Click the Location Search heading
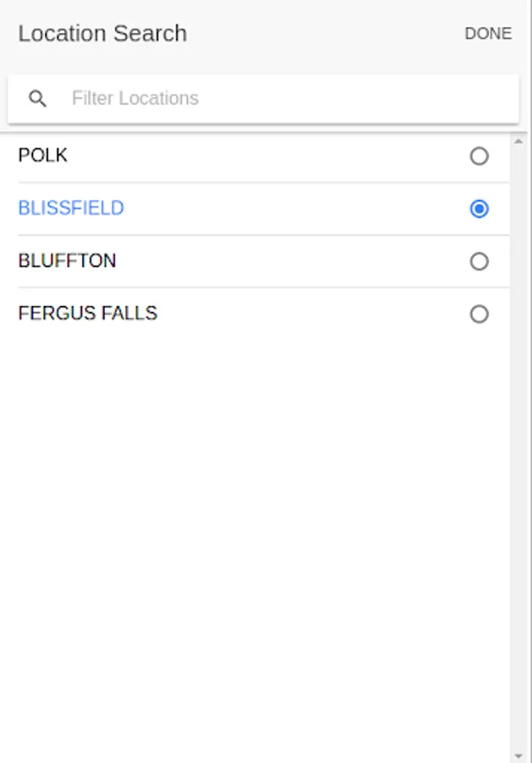532x763 pixels. tap(103, 34)
